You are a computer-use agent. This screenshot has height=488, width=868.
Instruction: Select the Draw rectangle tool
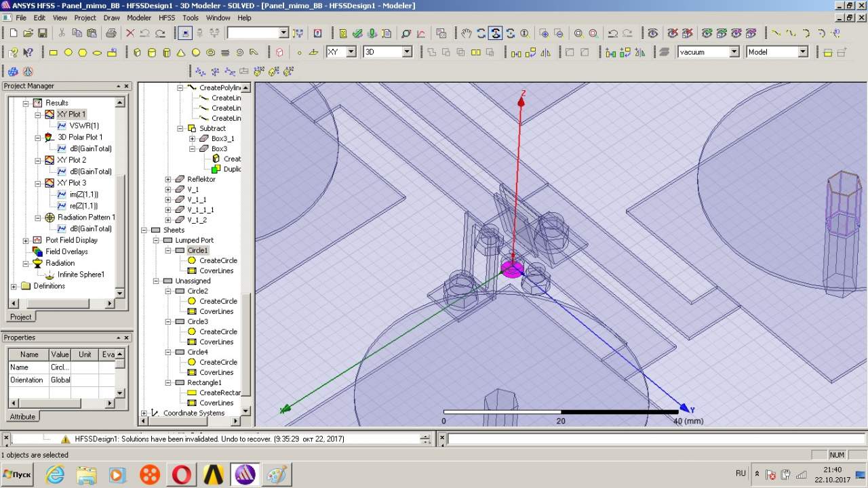pyautogui.click(x=53, y=52)
